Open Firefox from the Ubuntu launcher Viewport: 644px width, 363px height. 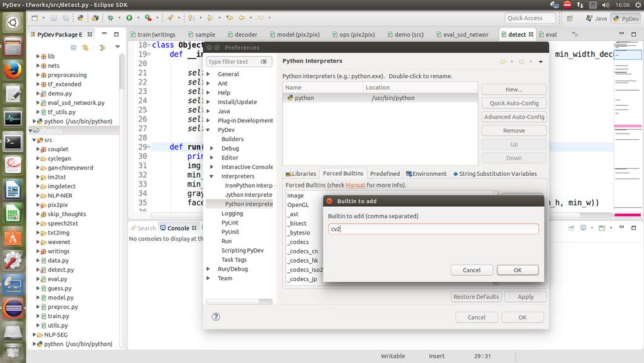pyautogui.click(x=13, y=70)
